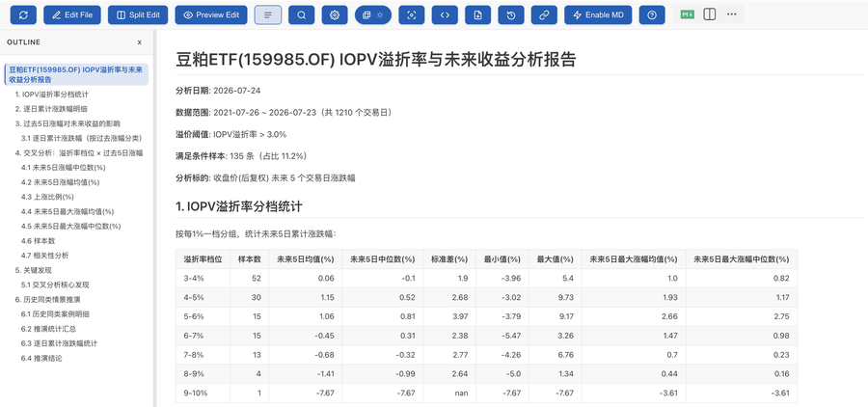
Task: Click the '7-8%' row label cell
Action: [x=203, y=355]
